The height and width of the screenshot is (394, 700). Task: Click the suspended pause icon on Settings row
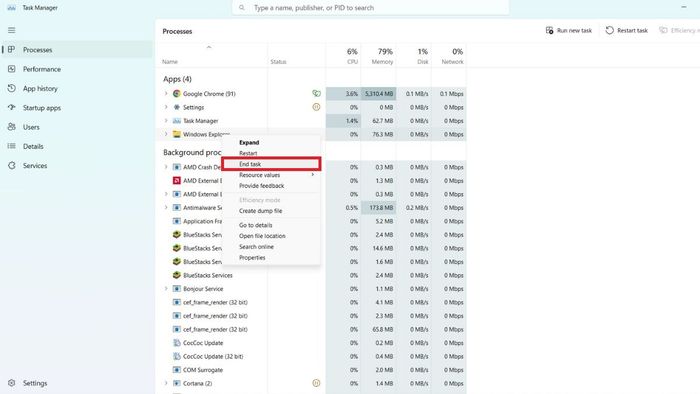coord(316,107)
